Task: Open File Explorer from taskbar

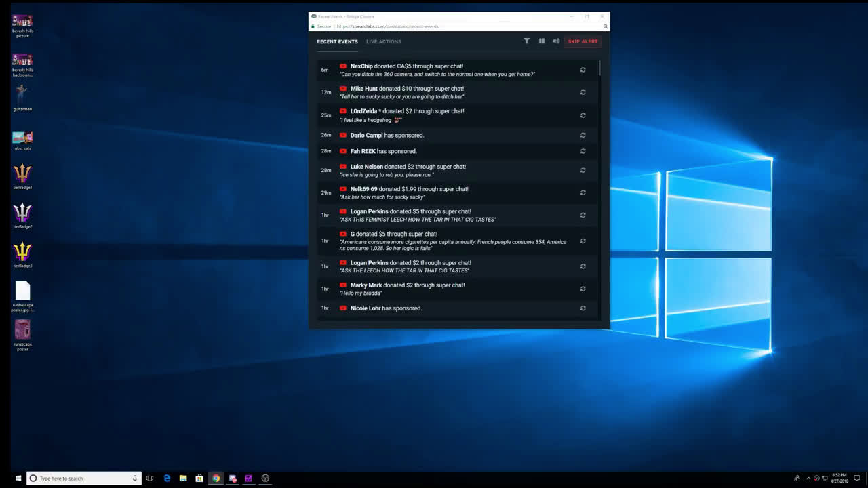Action: pyautogui.click(x=183, y=479)
